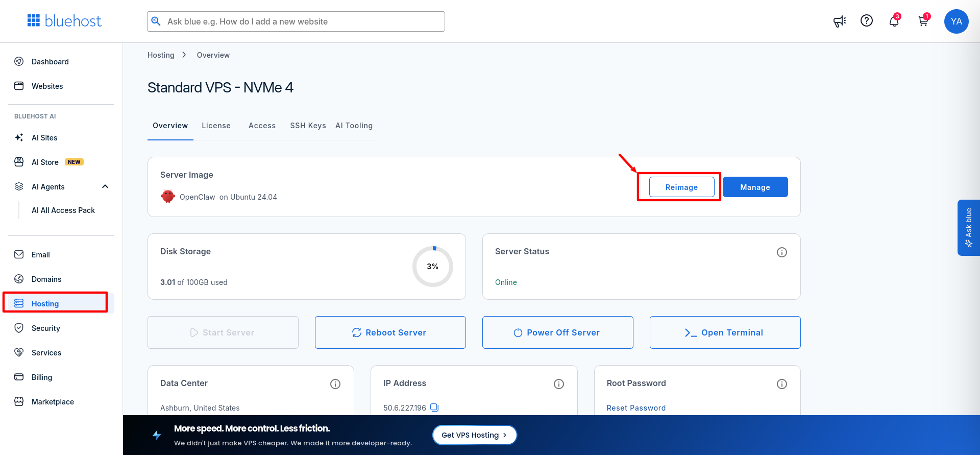Click the Manage button

[x=755, y=187]
